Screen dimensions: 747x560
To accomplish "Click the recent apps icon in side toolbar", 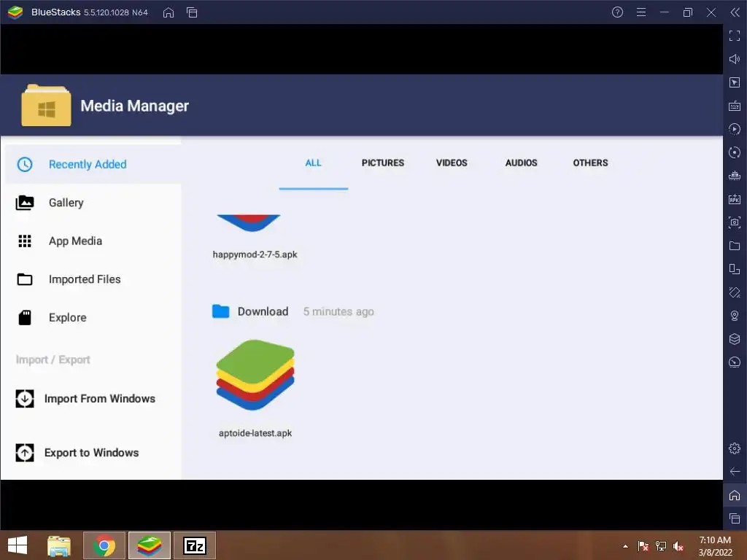I will point(735,518).
